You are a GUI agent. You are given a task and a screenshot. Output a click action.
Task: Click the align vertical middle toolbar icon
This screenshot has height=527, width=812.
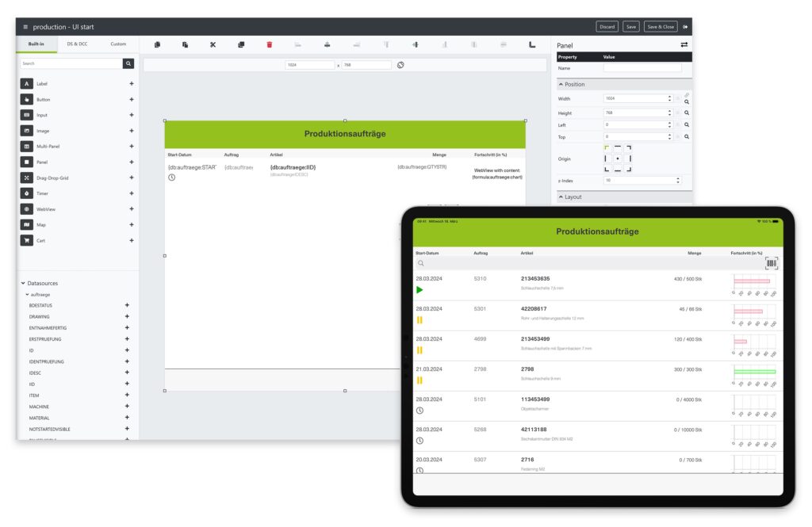pyautogui.click(x=416, y=45)
